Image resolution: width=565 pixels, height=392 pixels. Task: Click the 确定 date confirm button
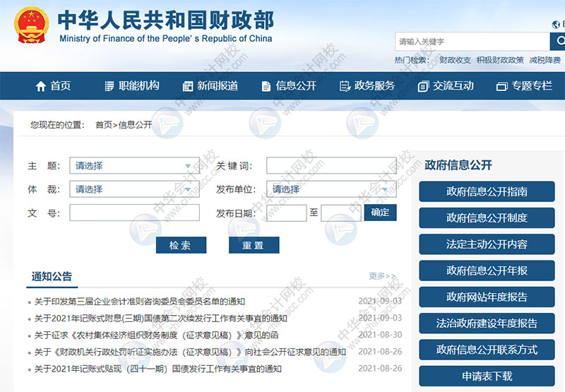tap(380, 213)
